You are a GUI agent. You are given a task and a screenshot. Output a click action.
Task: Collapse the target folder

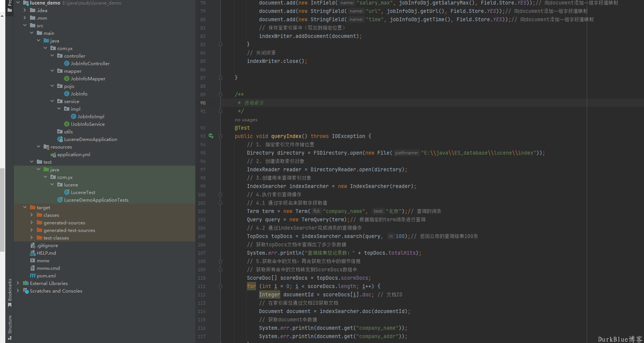[x=25, y=207]
